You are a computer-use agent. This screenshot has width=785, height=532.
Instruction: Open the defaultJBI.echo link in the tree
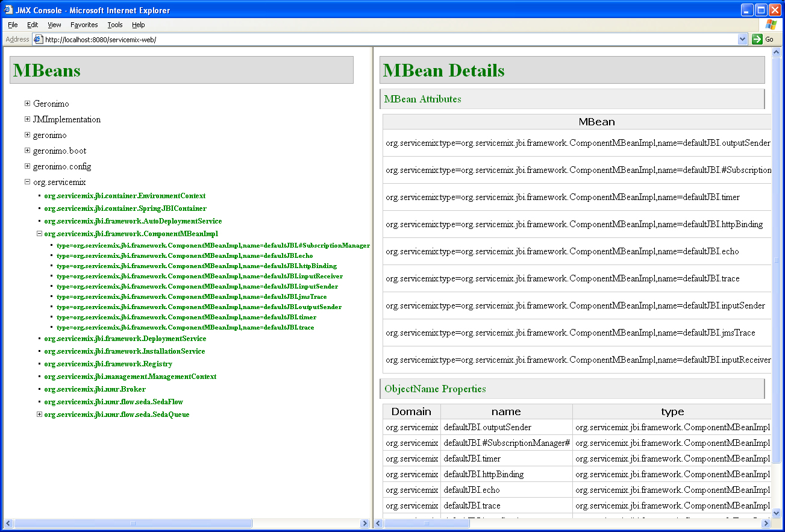click(x=185, y=256)
